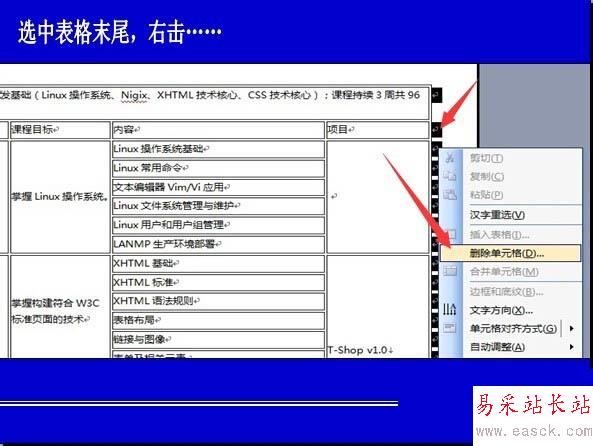Viewport: 593px width, 446px height.
Task: Click the XHTML 语法规则 cell
Action: (x=218, y=301)
